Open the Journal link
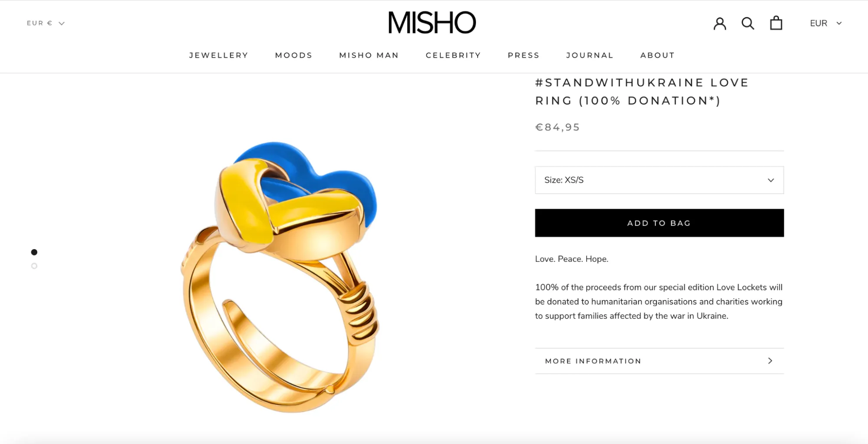The image size is (868, 444). coord(590,55)
